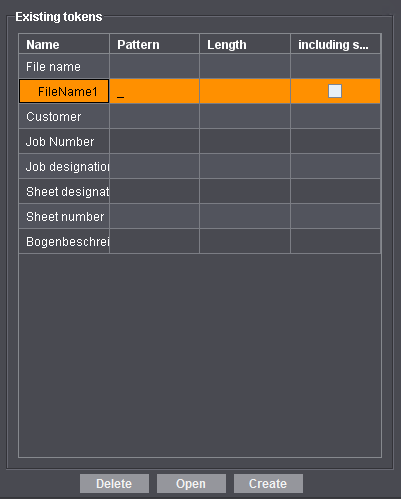
Task: Select the Job Number token row
Action: click(200, 141)
